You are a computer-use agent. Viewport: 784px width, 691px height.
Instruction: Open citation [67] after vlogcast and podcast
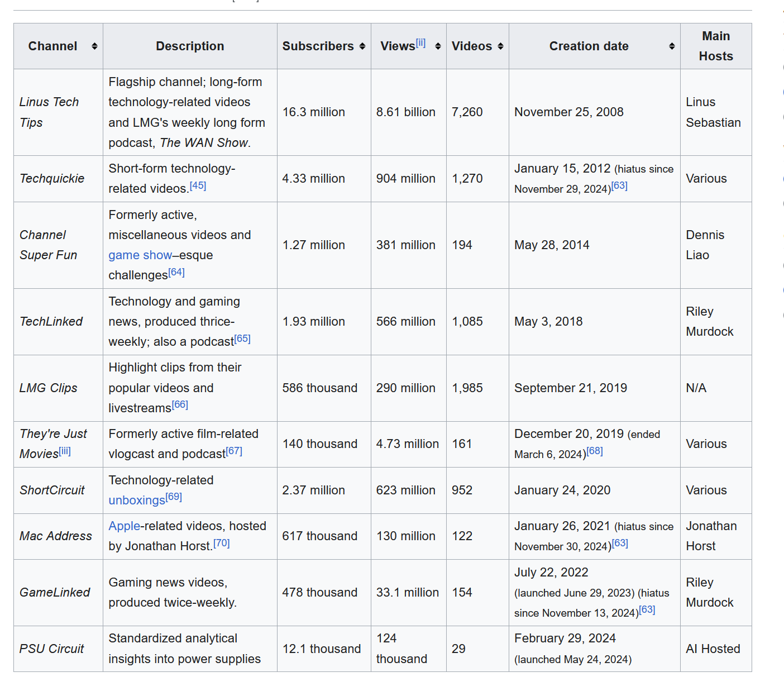tap(234, 451)
